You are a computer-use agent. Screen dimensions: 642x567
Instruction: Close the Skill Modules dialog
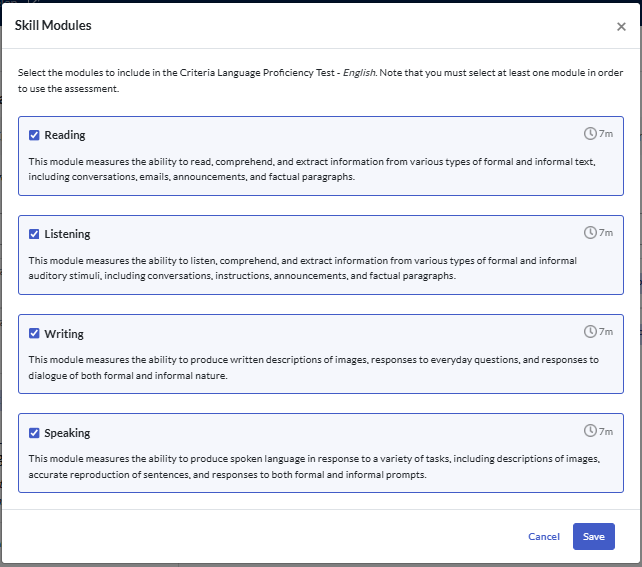tap(621, 27)
